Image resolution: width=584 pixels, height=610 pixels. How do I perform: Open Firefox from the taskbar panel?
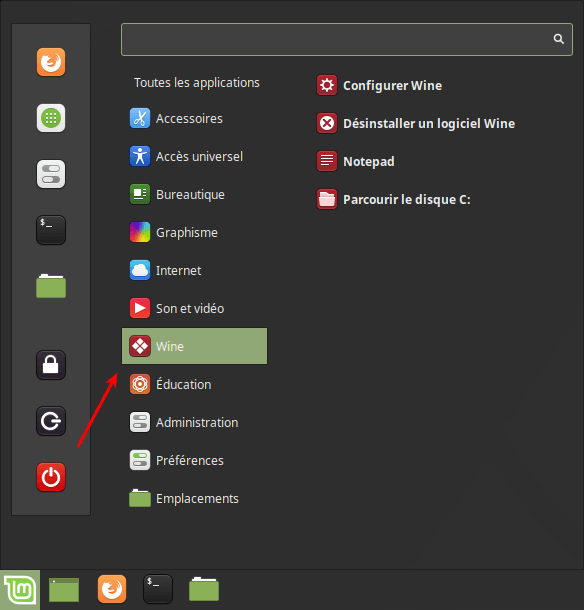(112, 589)
